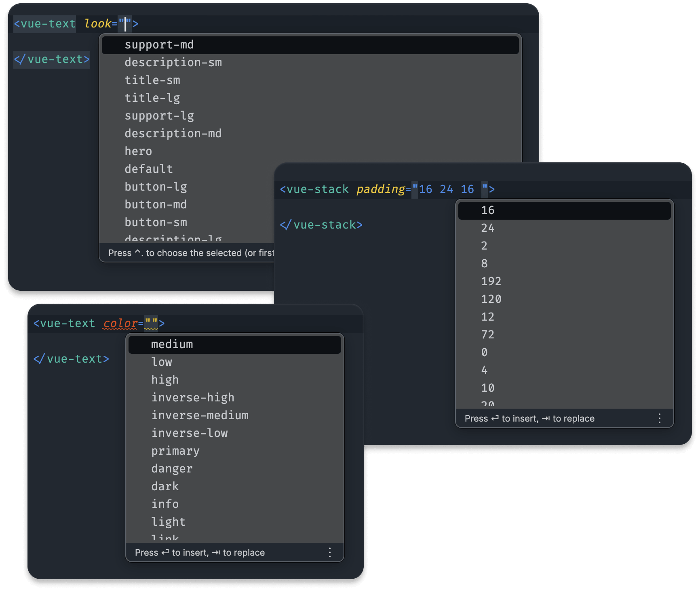Choose 24 from padding suggestions
Viewport: 700px width, 592px height.
[x=565, y=228]
